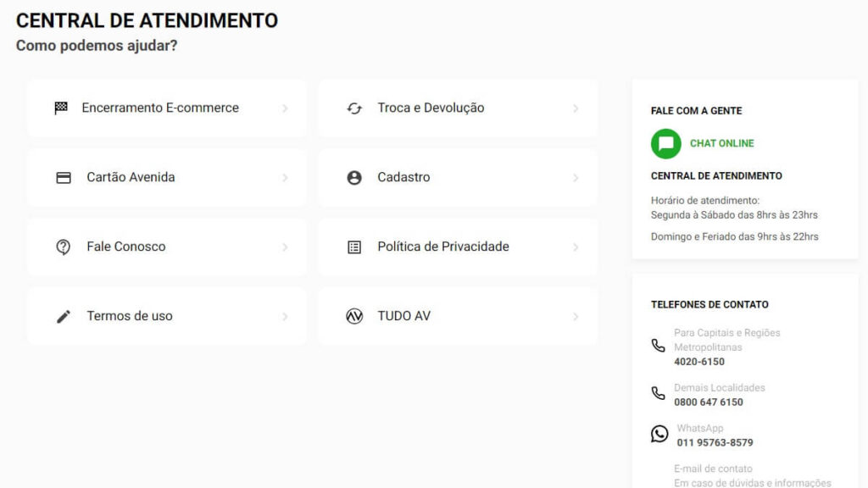
Task: Click the 0800 647 6150 phone number
Action: click(709, 402)
